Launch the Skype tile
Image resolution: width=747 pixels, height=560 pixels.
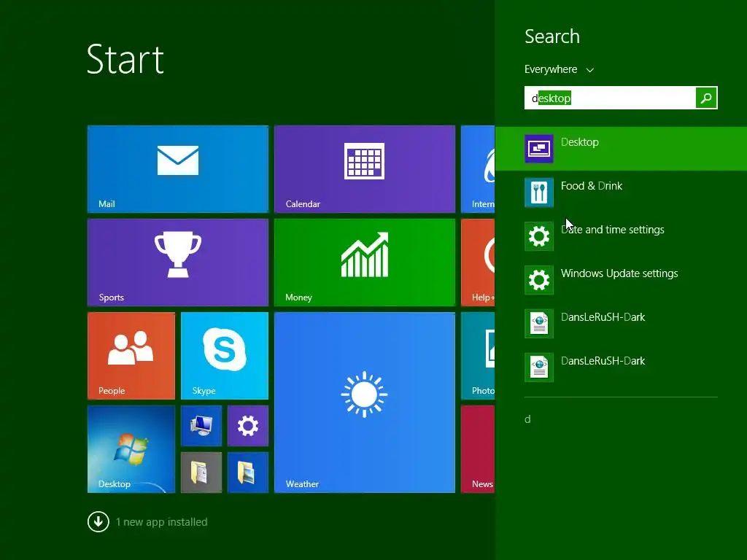[225, 356]
